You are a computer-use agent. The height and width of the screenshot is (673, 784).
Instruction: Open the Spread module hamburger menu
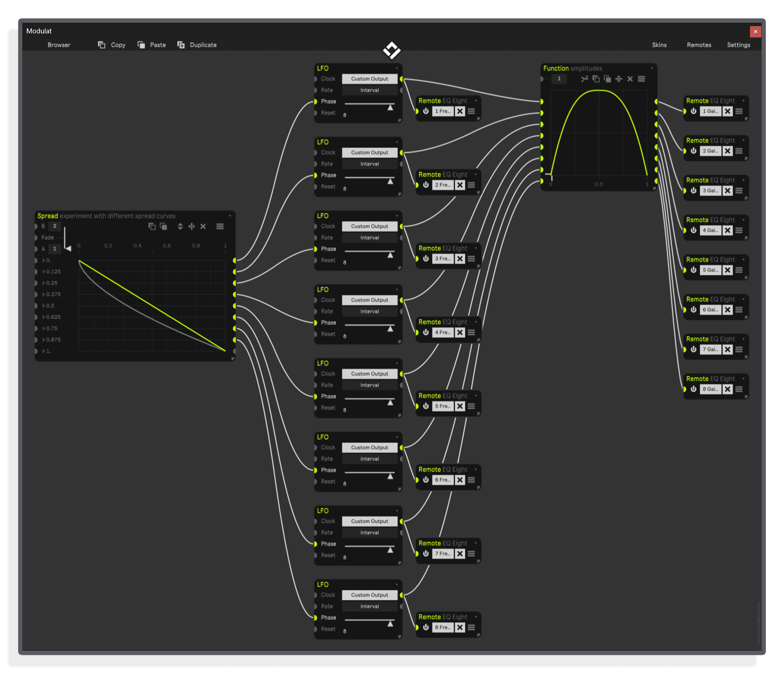tap(220, 226)
